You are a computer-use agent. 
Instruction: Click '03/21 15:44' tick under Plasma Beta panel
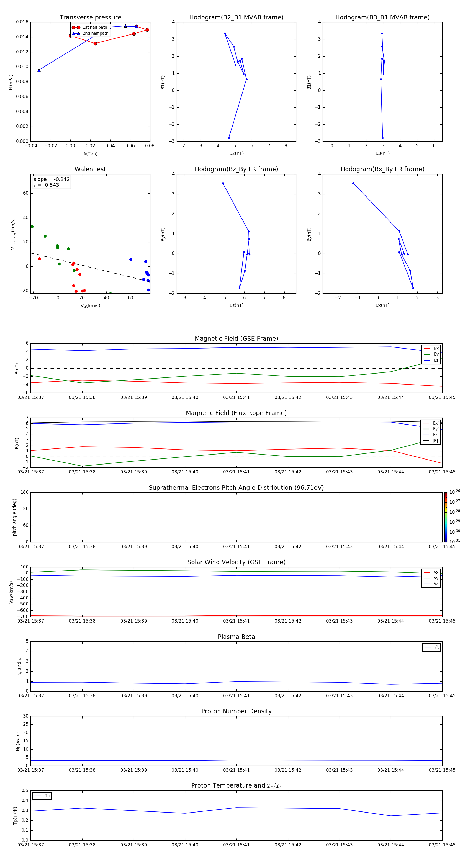tap(390, 695)
